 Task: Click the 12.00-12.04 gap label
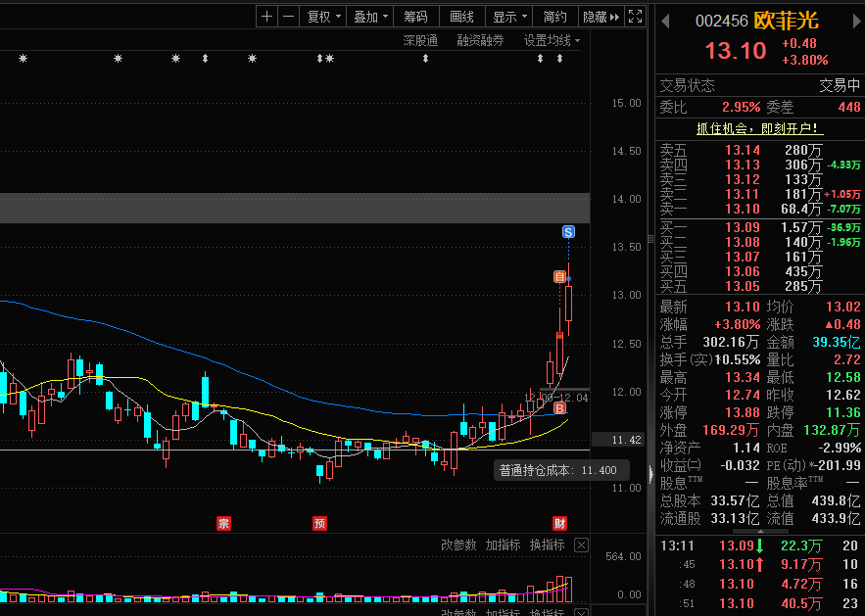(x=556, y=397)
